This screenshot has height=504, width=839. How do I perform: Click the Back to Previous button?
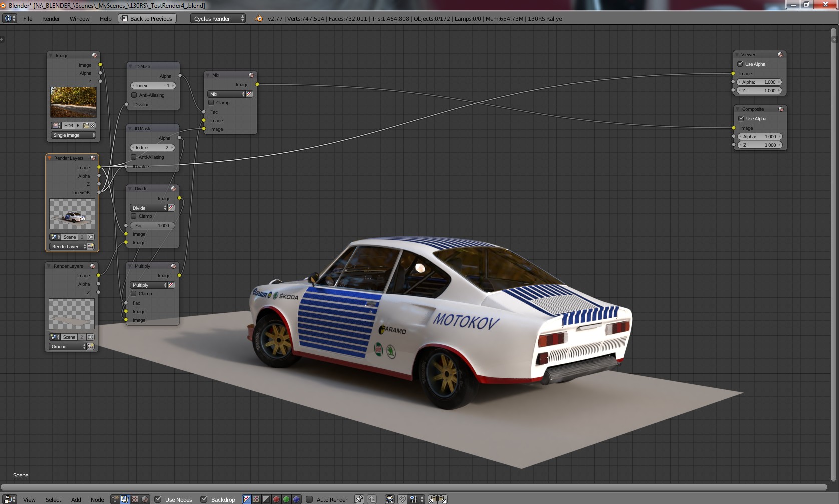tap(147, 19)
